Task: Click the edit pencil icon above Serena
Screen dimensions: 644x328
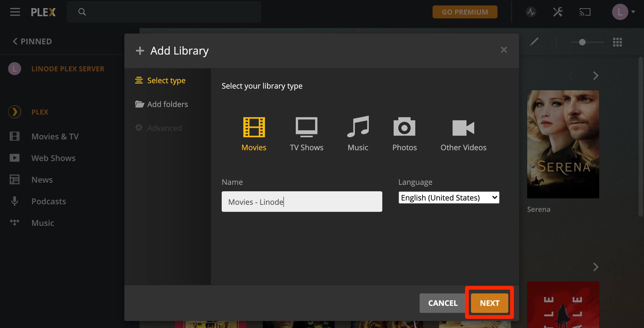Action: pos(534,42)
